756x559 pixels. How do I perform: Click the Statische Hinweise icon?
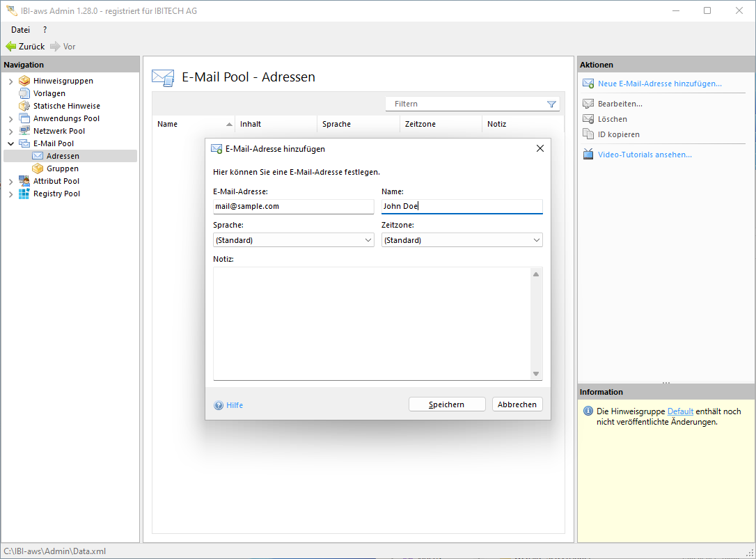tap(24, 106)
